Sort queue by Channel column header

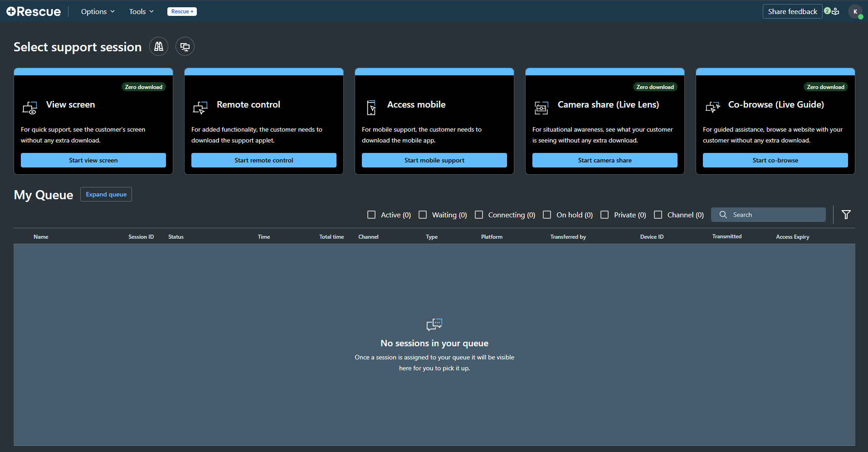pyautogui.click(x=368, y=237)
